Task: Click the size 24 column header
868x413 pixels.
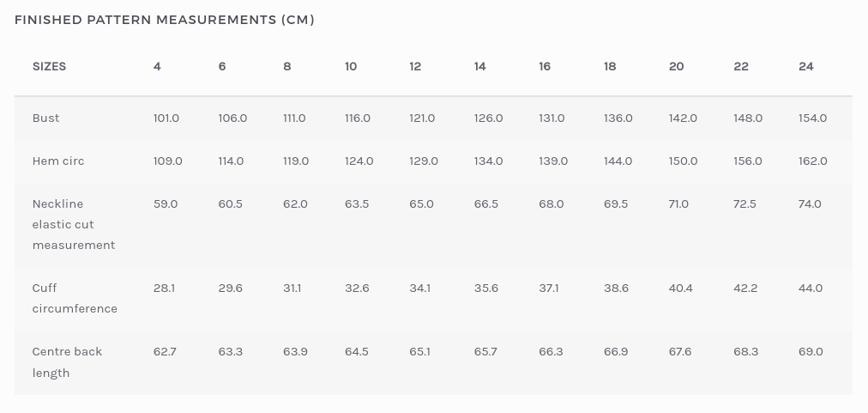Action: [805, 66]
